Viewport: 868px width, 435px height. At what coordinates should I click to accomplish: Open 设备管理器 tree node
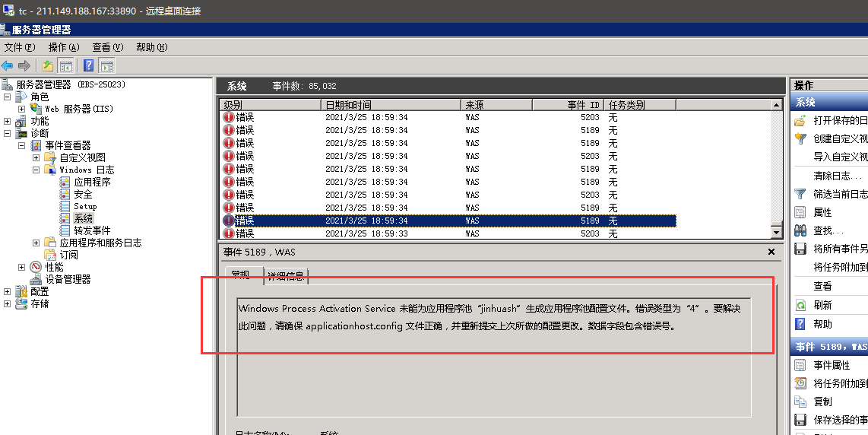coord(68,279)
